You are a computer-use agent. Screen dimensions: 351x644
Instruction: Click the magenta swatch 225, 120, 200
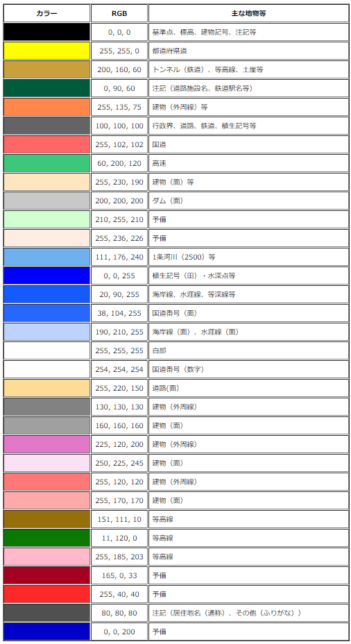46,444
